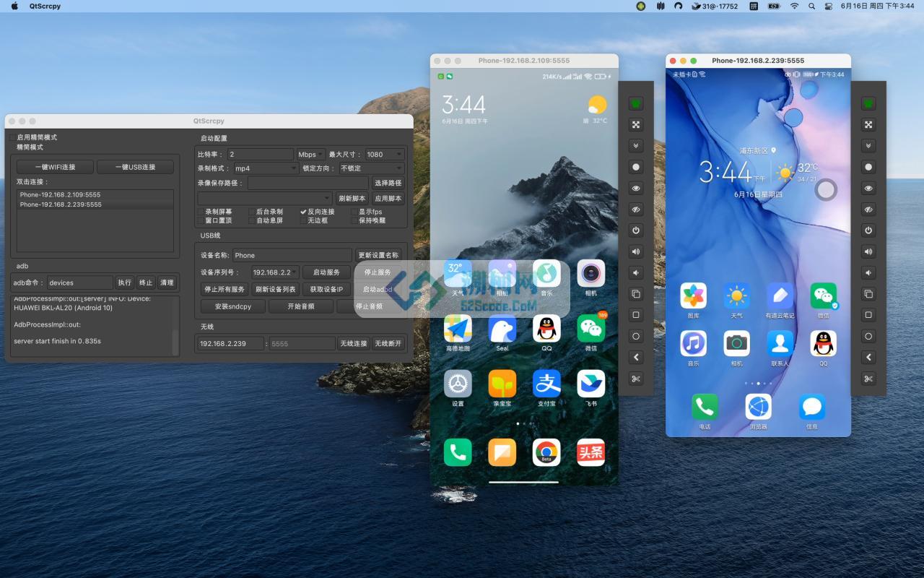Image resolution: width=924 pixels, height=578 pixels.
Task: Click green icon atop the 192.168.2.239 toolbar
Action: point(868,103)
